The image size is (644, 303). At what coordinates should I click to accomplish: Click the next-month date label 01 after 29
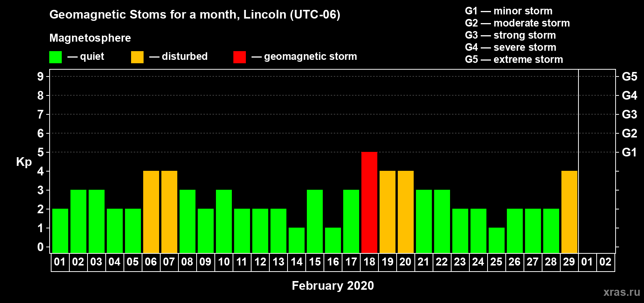(588, 262)
